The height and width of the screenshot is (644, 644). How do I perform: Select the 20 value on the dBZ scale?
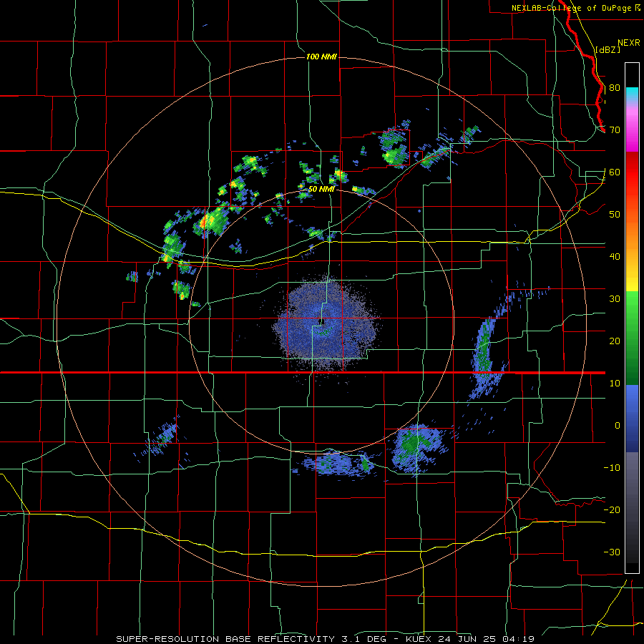tap(615, 341)
